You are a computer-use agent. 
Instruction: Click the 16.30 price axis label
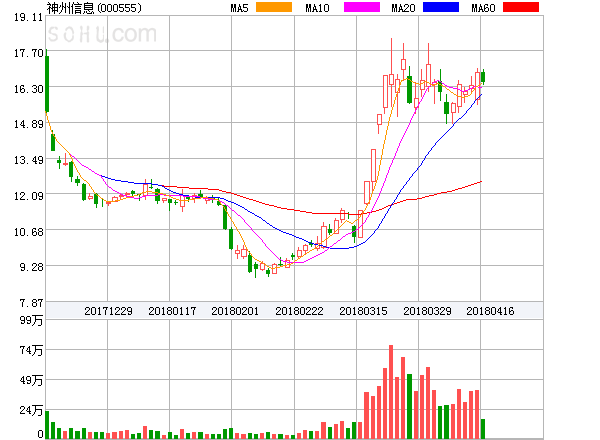[x=28, y=89]
